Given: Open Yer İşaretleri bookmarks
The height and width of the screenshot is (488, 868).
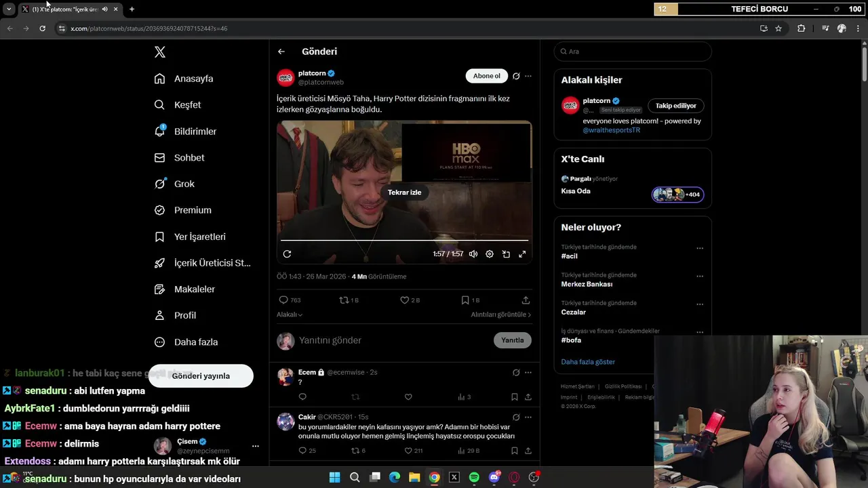Looking at the screenshot, I should [190, 237].
